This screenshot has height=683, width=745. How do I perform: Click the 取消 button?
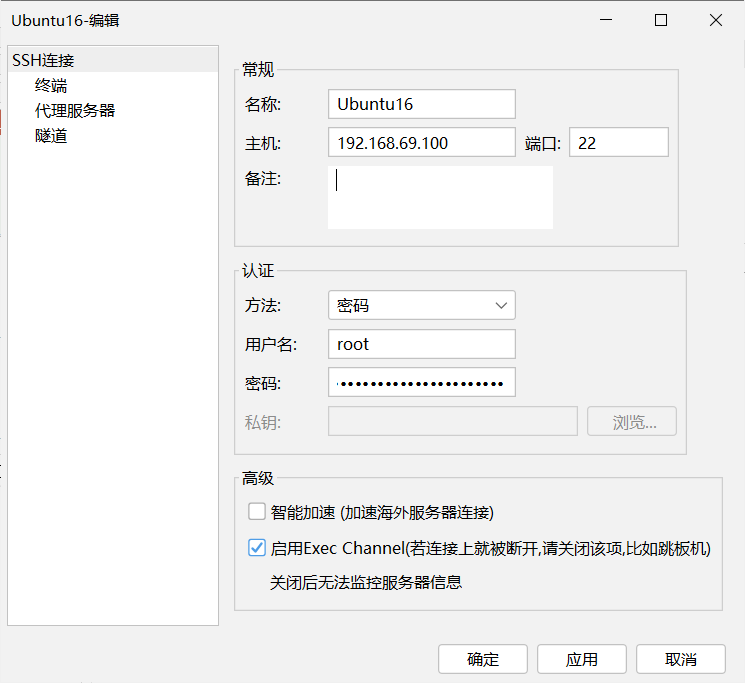point(680,659)
